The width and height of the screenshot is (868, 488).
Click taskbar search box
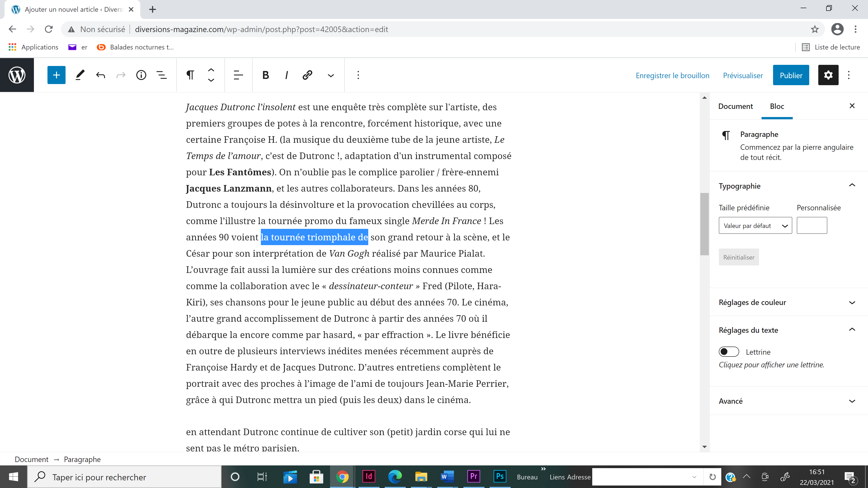pos(124,477)
